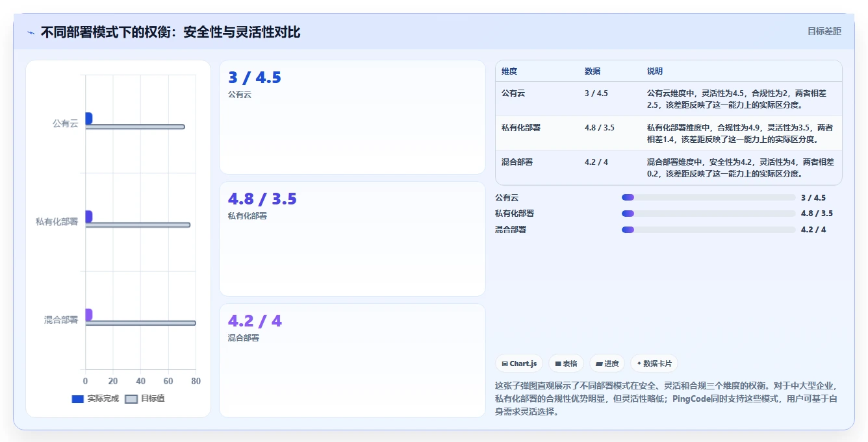Click the 混合部署 target-value bar in the chart
This screenshot has height=442, width=868.
coord(140,323)
